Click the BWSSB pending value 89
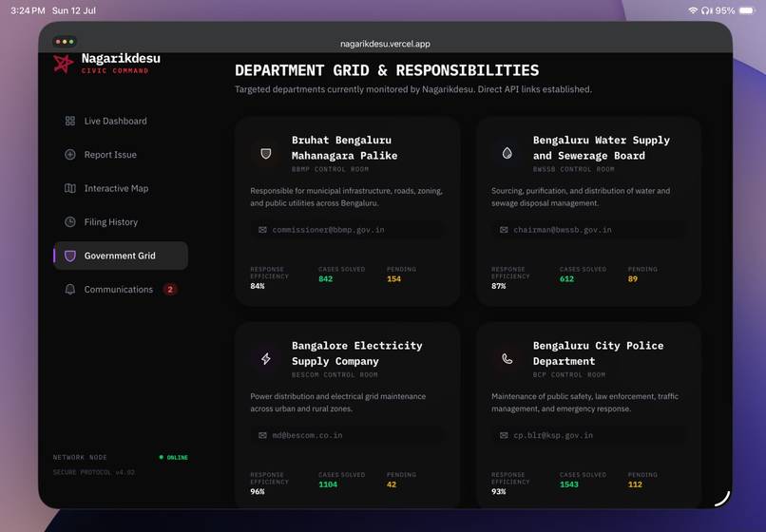This screenshot has height=532, width=766. point(633,279)
